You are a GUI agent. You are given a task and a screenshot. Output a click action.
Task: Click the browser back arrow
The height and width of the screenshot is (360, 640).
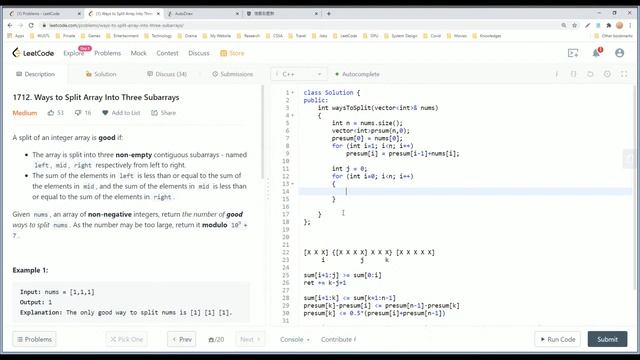click(x=10, y=25)
